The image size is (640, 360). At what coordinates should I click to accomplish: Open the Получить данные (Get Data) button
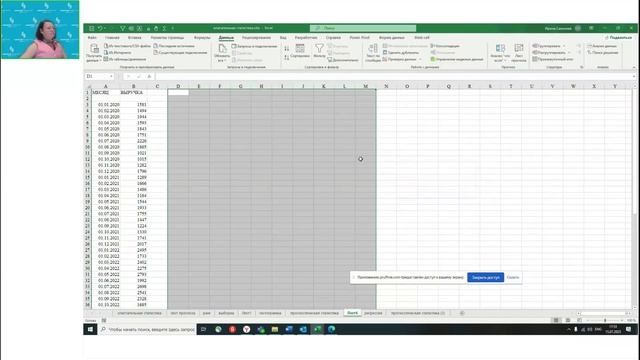[94, 53]
